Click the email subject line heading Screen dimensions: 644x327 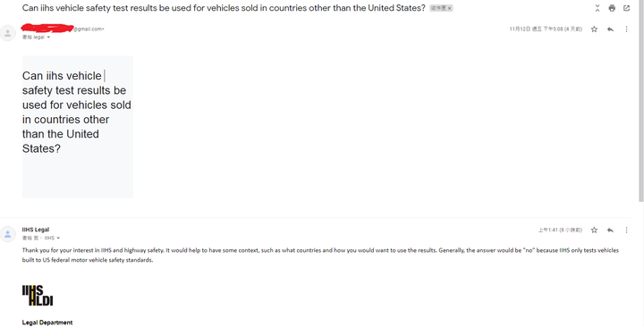pyautogui.click(x=224, y=8)
